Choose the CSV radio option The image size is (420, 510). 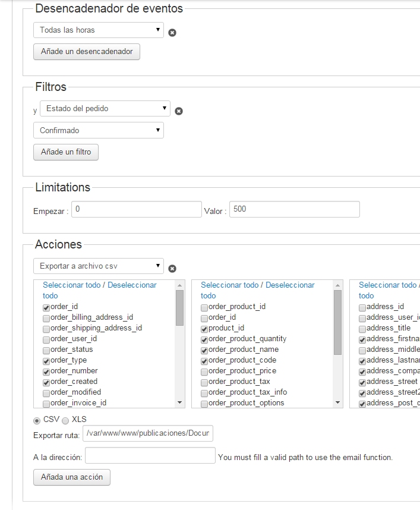click(x=37, y=420)
